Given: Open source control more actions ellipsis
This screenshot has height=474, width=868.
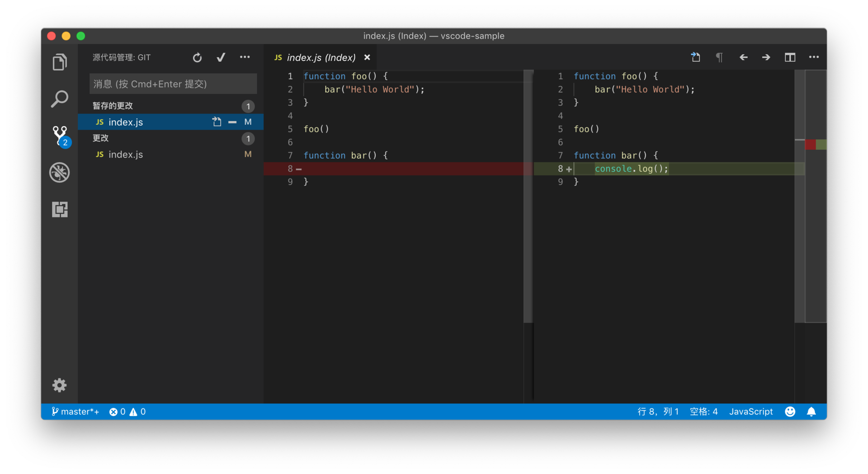Looking at the screenshot, I should tap(245, 57).
